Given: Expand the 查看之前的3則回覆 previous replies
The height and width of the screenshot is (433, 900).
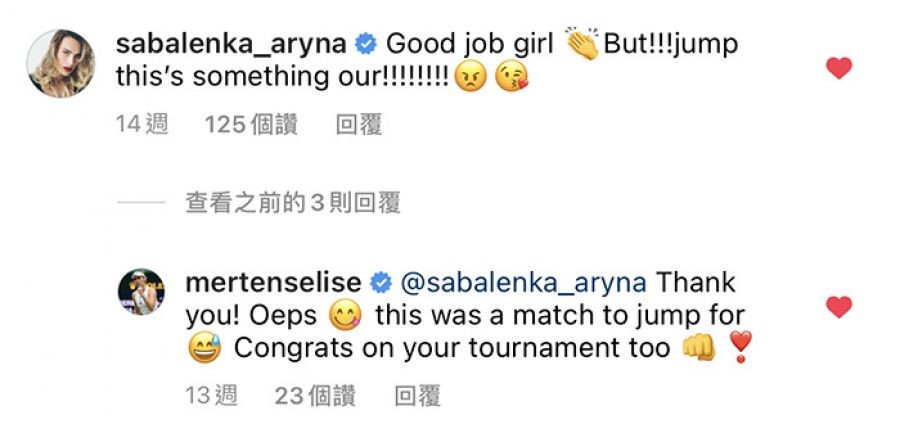Looking at the screenshot, I should pyautogui.click(x=293, y=203).
